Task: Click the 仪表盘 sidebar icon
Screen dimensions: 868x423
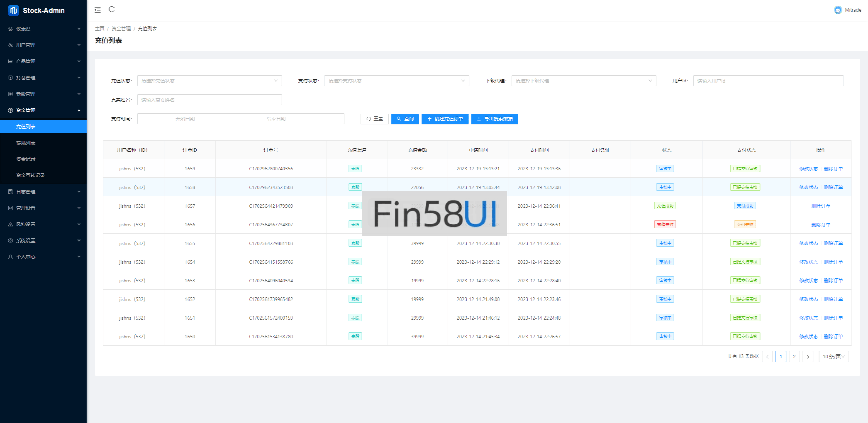Action: 11,29
